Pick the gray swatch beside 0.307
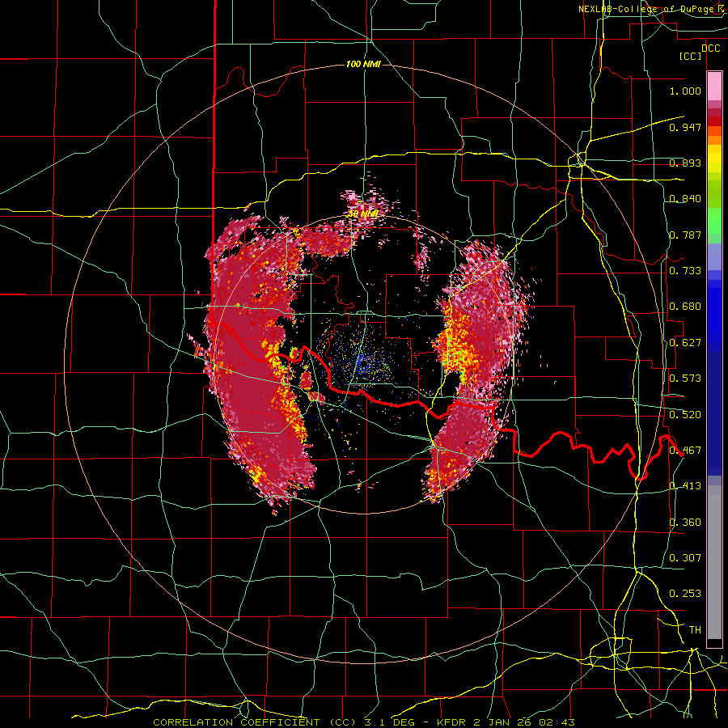Screen dimensions: 728x728 click(714, 562)
